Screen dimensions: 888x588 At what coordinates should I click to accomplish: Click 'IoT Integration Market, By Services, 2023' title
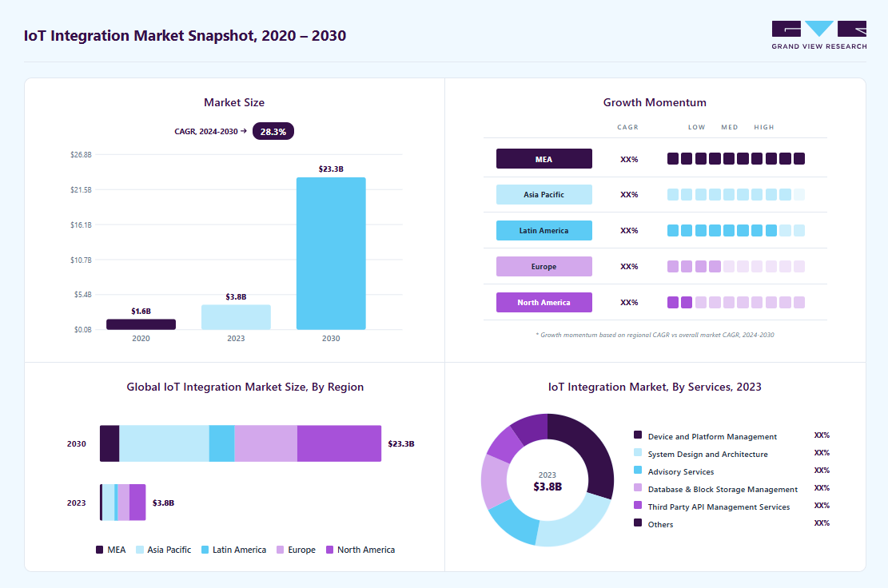coord(655,387)
